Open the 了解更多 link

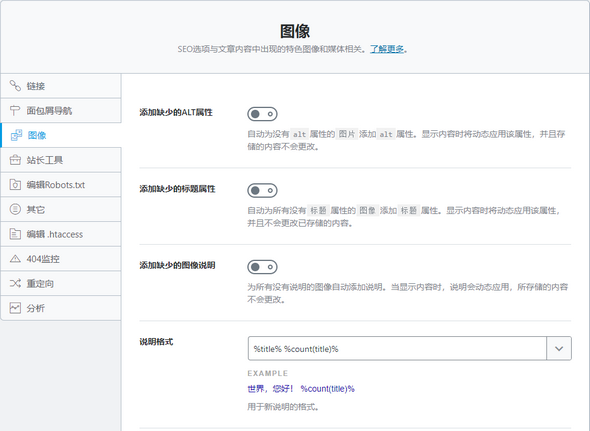point(387,49)
